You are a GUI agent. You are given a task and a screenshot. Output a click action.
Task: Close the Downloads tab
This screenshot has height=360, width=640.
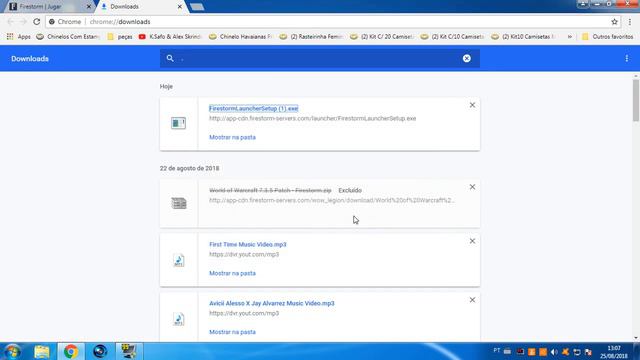tap(180, 7)
